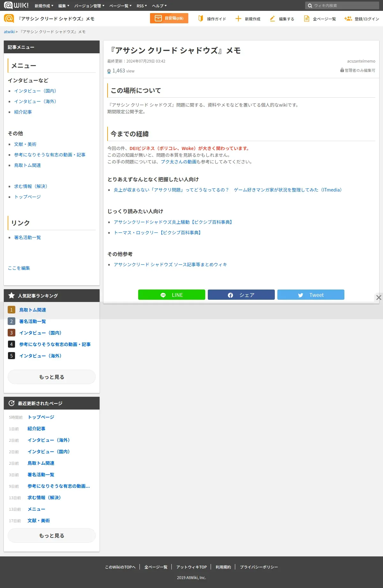Open メニュー updated 13日前
This screenshot has width=383, height=588.
click(x=36, y=509)
